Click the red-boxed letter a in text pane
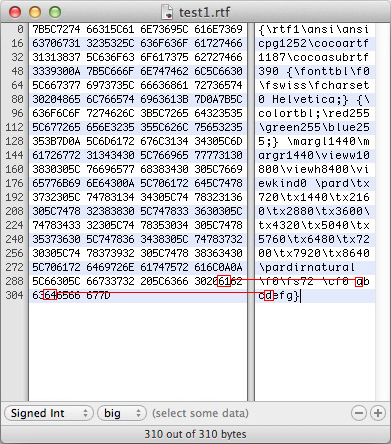The width and height of the screenshot is (391, 444). [x=359, y=282]
